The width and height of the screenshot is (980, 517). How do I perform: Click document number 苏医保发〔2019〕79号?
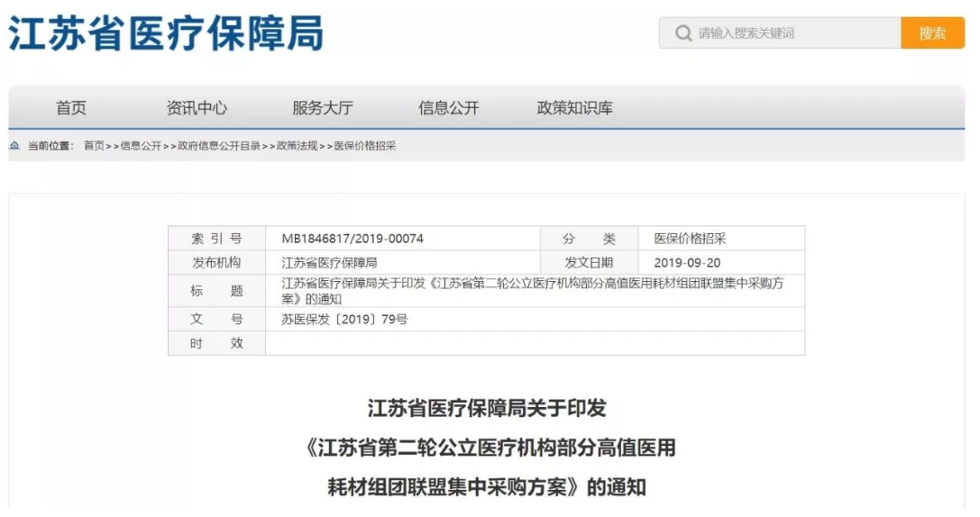(x=343, y=319)
